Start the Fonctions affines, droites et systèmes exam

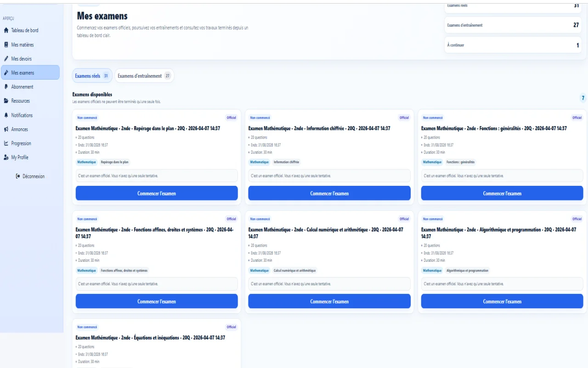[157, 301]
